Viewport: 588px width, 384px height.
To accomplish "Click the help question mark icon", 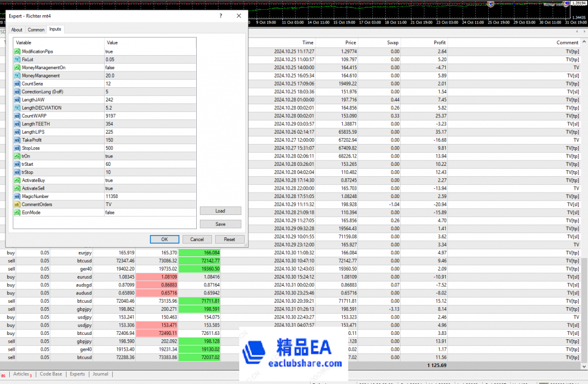I will pos(220,16).
